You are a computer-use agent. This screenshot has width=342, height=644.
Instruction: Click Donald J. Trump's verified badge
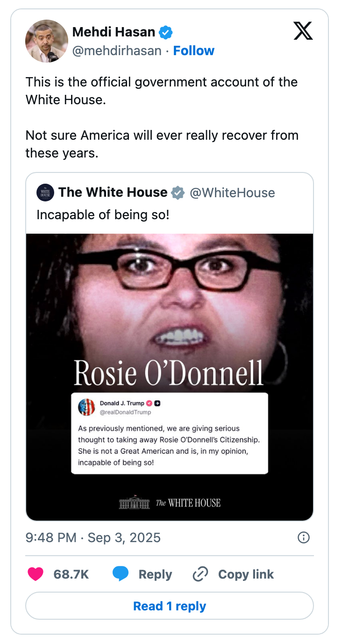(150, 402)
